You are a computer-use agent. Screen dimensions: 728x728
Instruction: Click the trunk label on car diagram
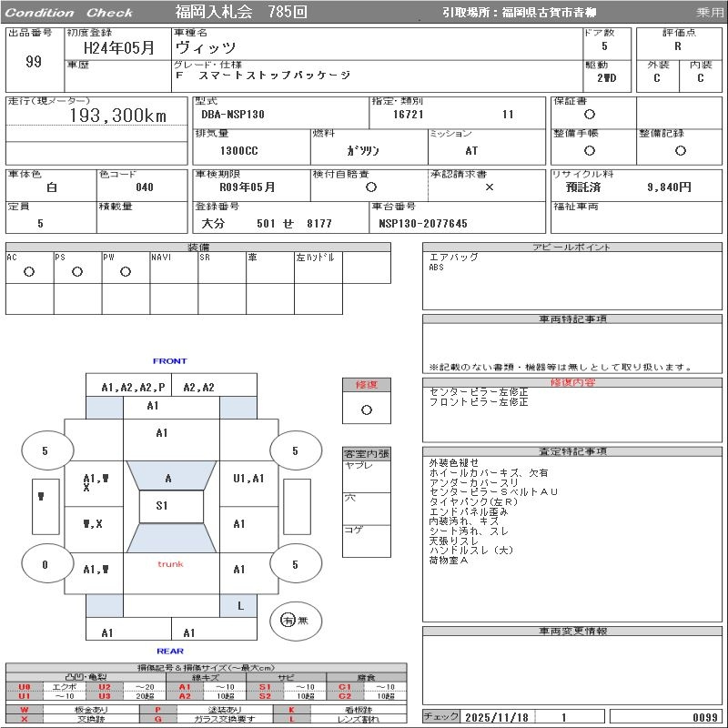pyautogui.click(x=170, y=564)
